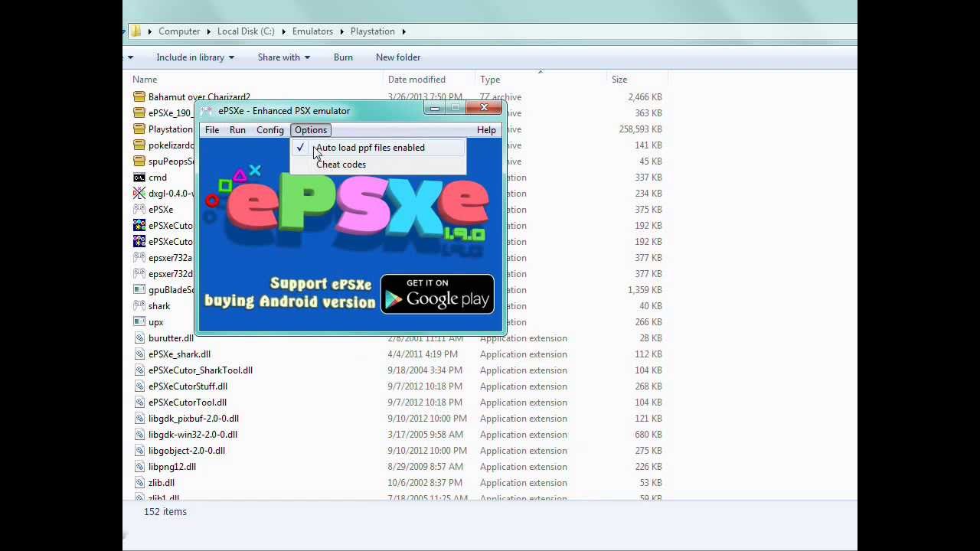Select the pokelizardo archive icon
The height and width of the screenshot is (551, 980).
point(139,145)
